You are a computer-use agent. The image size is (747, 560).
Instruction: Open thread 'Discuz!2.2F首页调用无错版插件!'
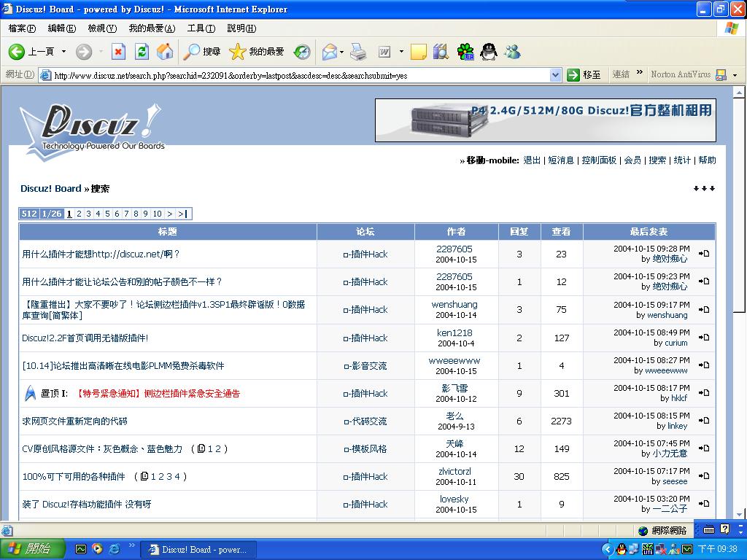click(x=85, y=338)
